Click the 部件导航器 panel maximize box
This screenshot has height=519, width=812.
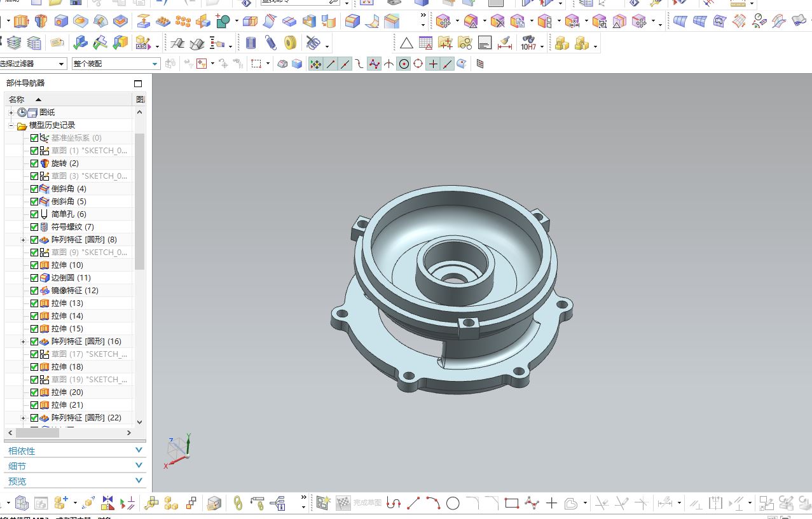point(138,83)
